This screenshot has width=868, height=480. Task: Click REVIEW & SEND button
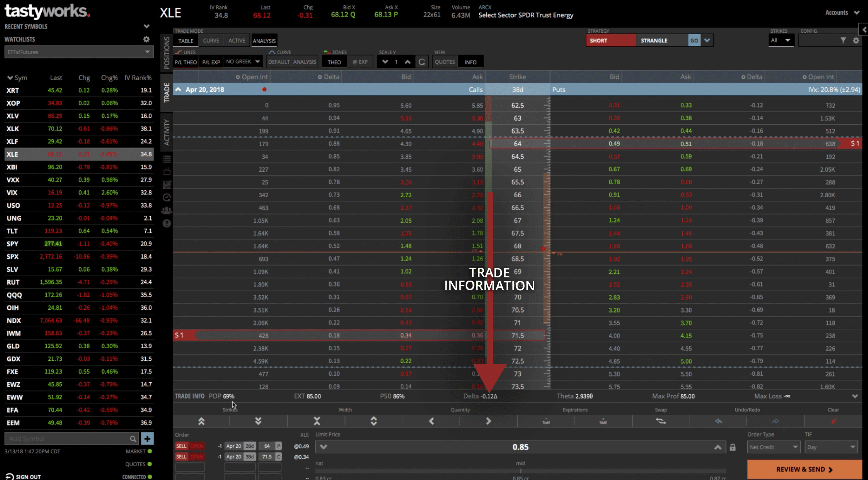point(804,469)
